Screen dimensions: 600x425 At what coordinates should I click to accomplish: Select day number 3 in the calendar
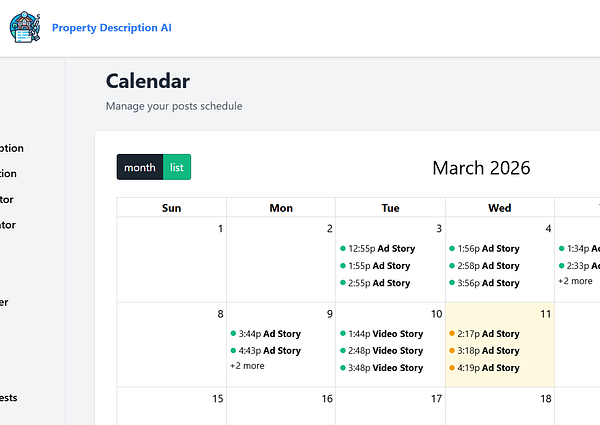(x=439, y=229)
